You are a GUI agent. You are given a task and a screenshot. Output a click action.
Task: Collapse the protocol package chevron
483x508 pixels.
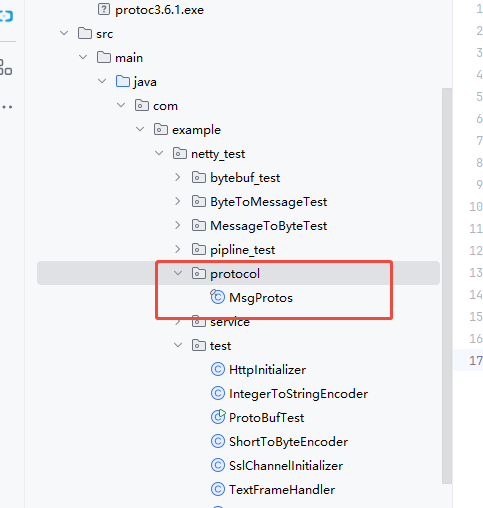pyautogui.click(x=178, y=273)
